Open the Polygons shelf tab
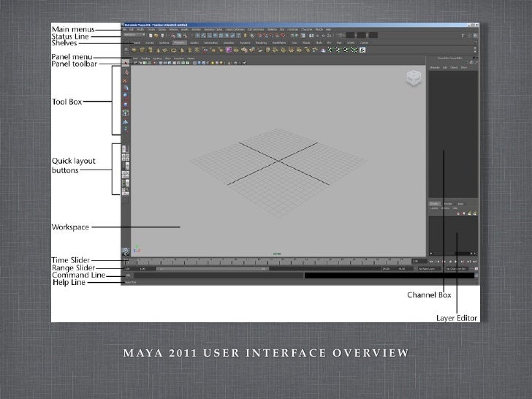 pos(179,42)
